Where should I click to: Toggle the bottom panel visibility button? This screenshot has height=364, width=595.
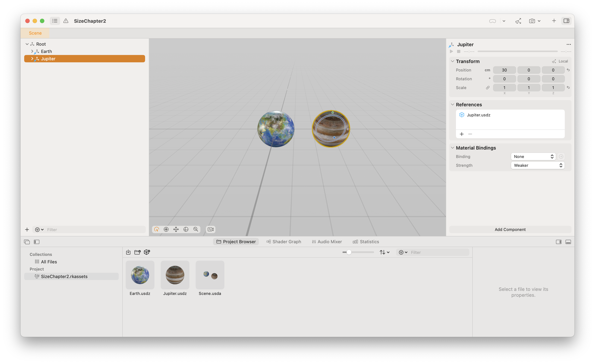(568, 242)
